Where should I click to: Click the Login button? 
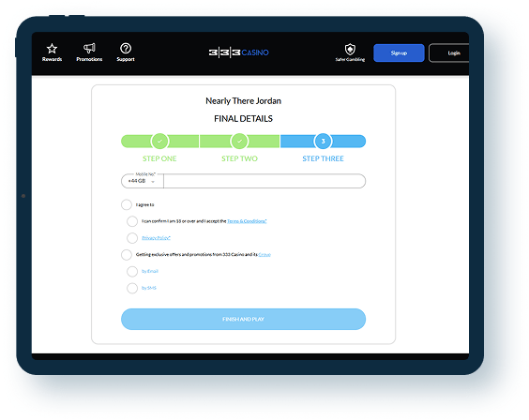point(449,52)
